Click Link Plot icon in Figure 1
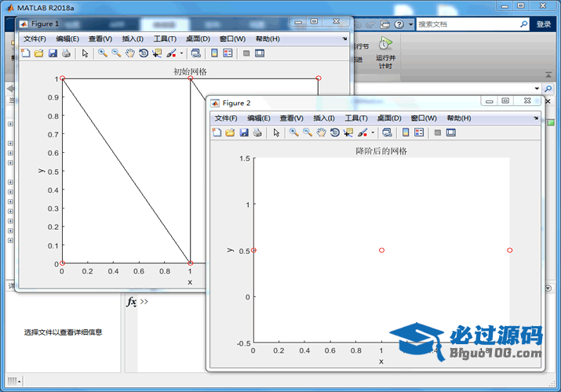The height and width of the screenshot is (392, 561). tap(195, 53)
